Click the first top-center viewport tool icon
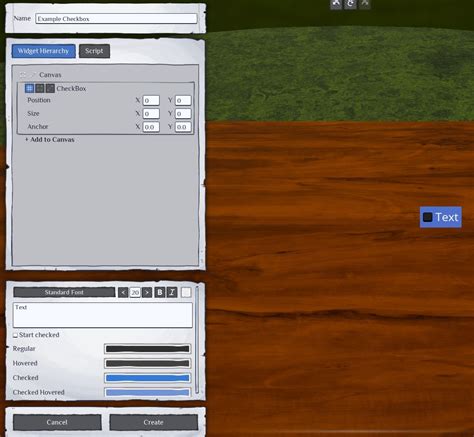The height and width of the screenshot is (437, 474). 336,4
